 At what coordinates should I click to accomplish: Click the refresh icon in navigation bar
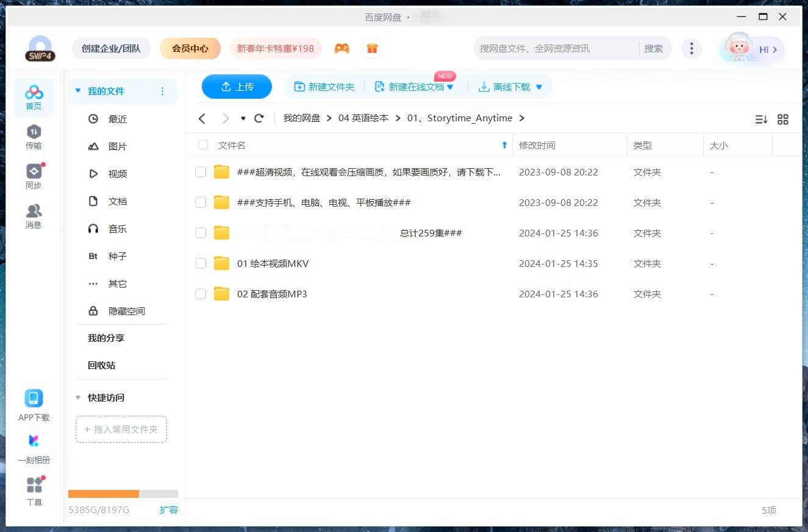[259, 118]
